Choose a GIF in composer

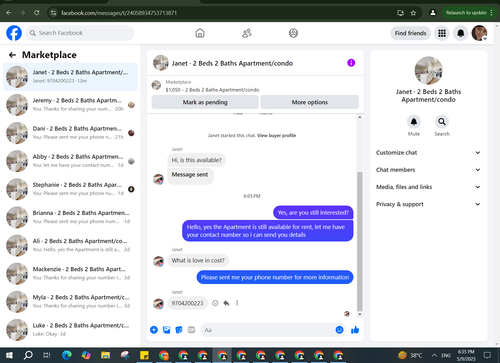(191, 330)
